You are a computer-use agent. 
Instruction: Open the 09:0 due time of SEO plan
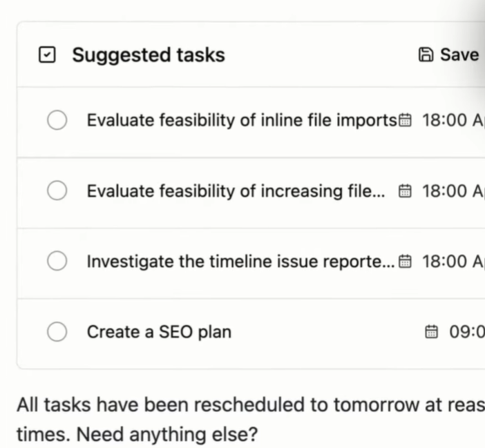point(466,332)
